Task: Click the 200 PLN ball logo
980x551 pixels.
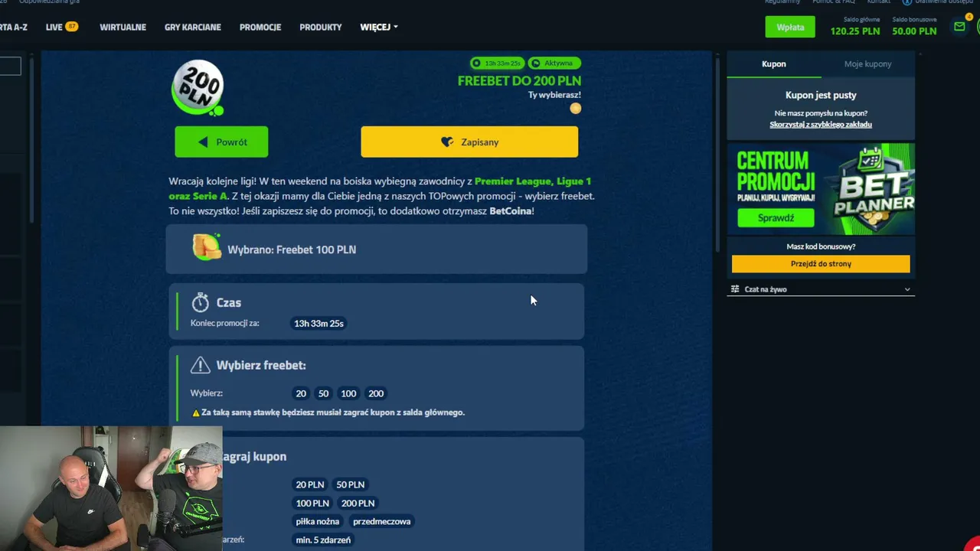Action: click(x=198, y=87)
